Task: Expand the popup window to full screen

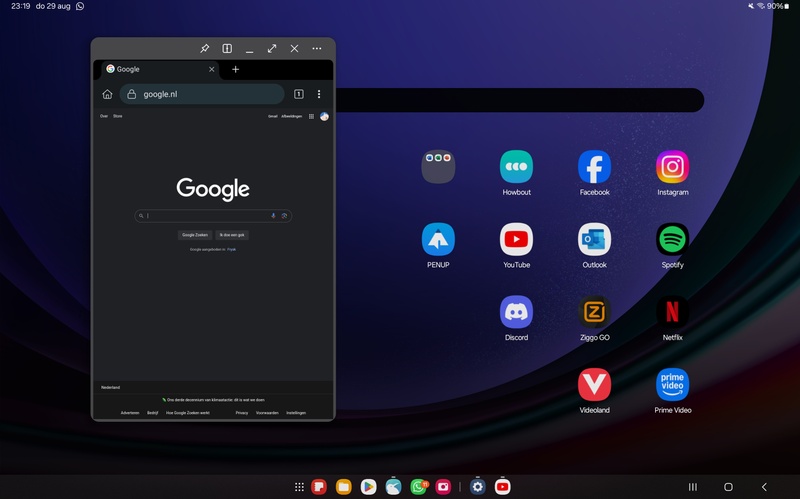Action: pos(272,48)
